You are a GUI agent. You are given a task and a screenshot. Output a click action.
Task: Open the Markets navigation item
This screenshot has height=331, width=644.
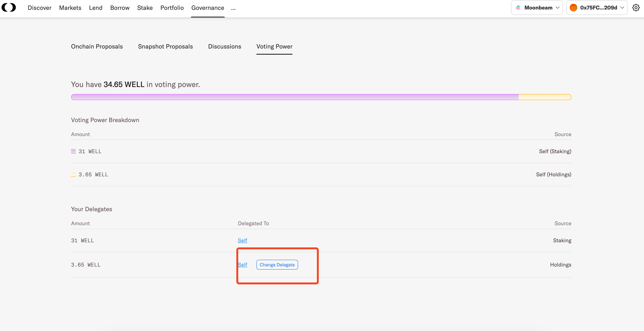70,8
